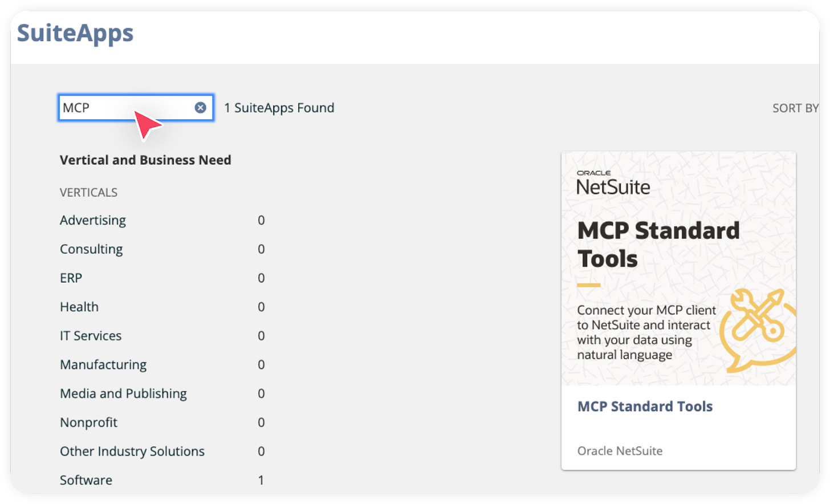
Task: Click the count 0 beside Advertising
Action: click(x=261, y=221)
